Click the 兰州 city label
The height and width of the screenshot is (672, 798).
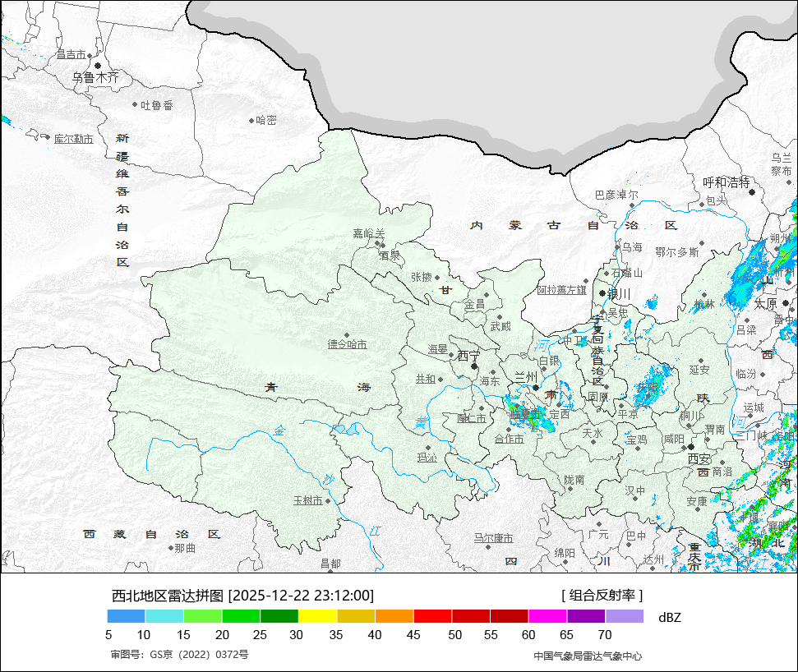tap(526, 377)
